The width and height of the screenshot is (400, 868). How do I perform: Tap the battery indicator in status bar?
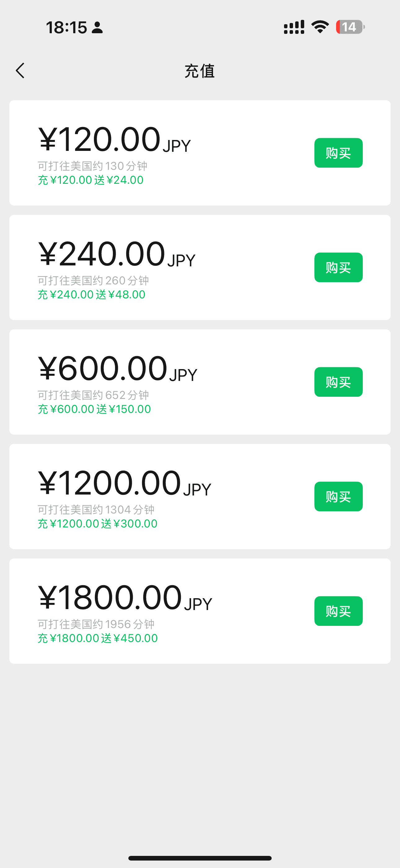click(x=350, y=27)
